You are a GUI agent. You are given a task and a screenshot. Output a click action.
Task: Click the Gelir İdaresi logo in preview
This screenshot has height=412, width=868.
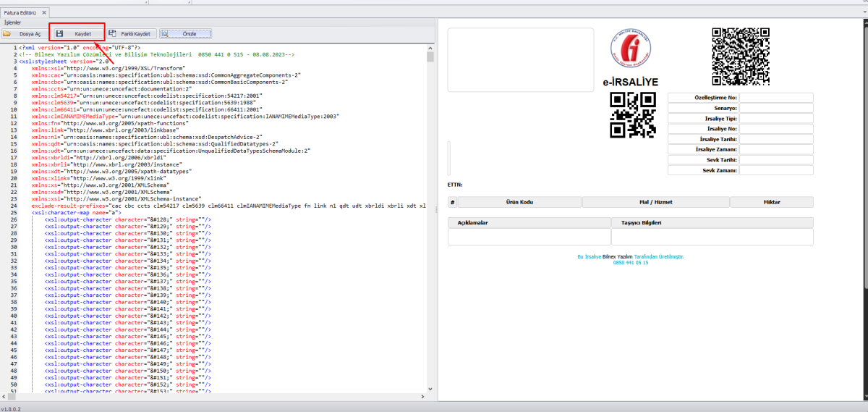click(x=630, y=54)
